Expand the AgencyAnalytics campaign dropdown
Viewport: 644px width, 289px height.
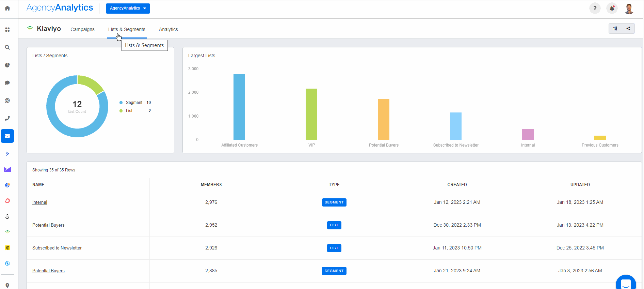click(128, 8)
